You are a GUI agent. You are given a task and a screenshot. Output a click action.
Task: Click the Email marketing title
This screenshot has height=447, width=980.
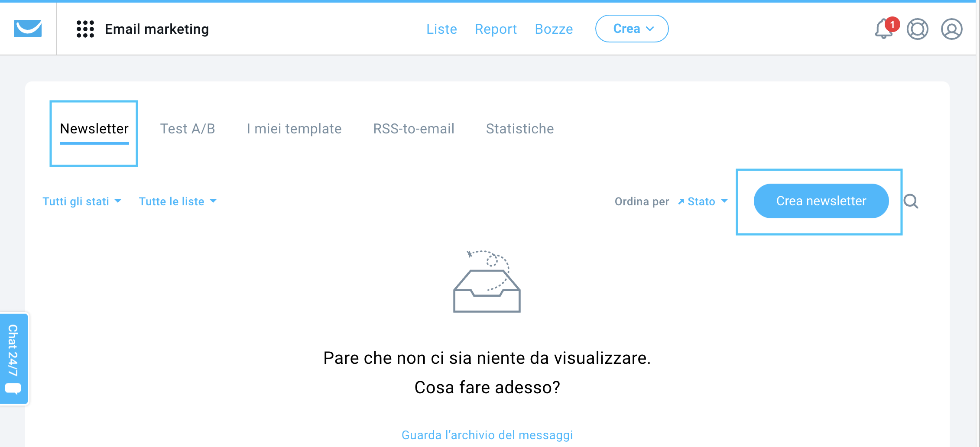pyautogui.click(x=157, y=29)
